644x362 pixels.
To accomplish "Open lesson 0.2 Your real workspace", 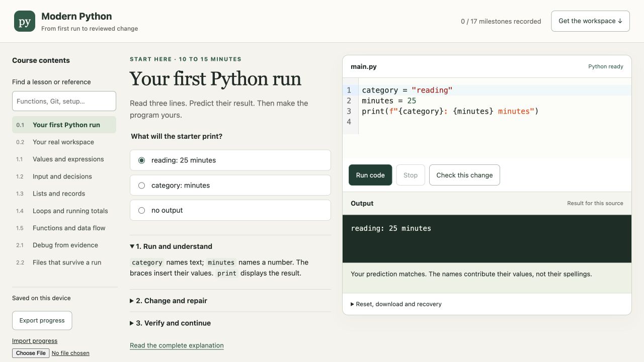I will pyautogui.click(x=64, y=142).
